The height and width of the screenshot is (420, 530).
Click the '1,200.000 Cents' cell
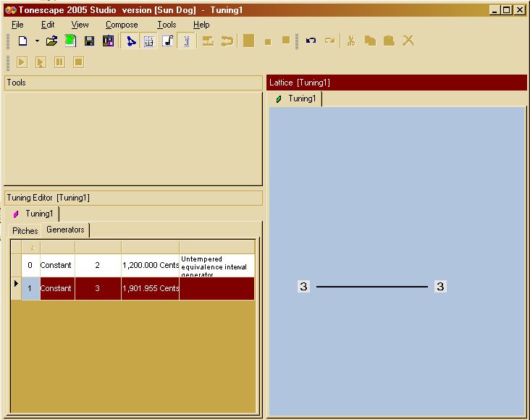[x=151, y=266]
